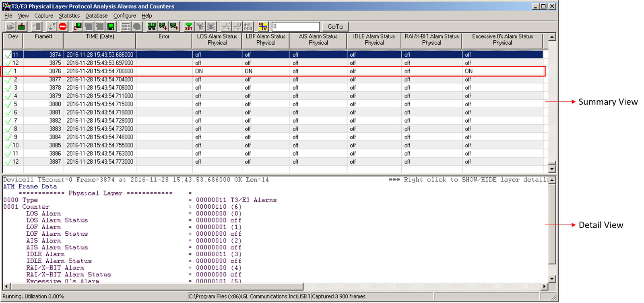The height and width of the screenshot is (303, 644).
Task: Click Excessive 0's ON cell in frame 3876
Action: pyautogui.click(x=502, y=71)
